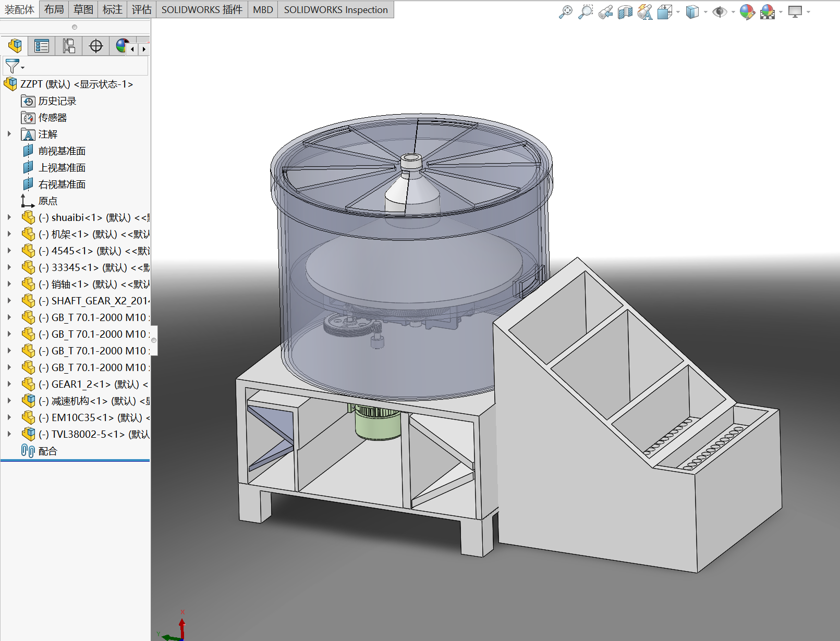Select the 前视基准面 plane in tree
The width and height of the screenshot is (840, 641).
point(62,151)
